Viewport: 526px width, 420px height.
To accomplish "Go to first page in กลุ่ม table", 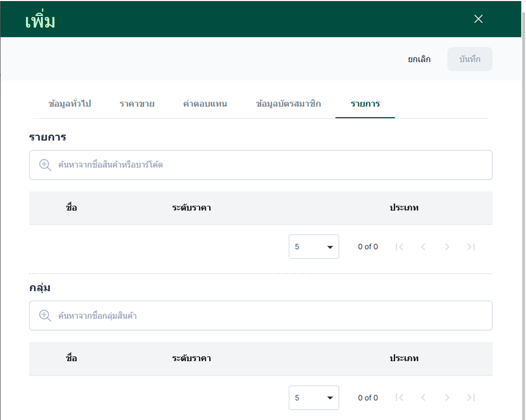I will (399, 398).
